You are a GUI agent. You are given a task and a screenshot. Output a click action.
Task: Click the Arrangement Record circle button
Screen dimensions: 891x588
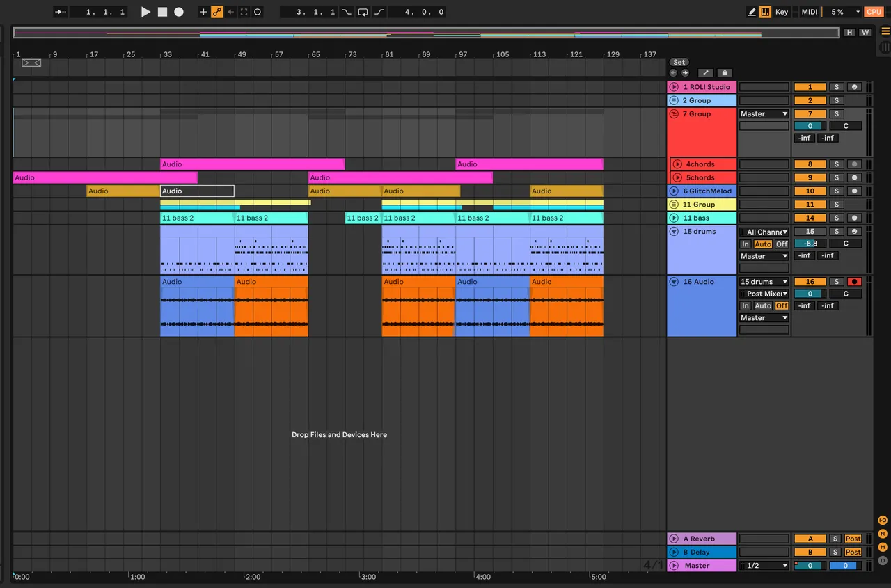[x=179, y=12]
